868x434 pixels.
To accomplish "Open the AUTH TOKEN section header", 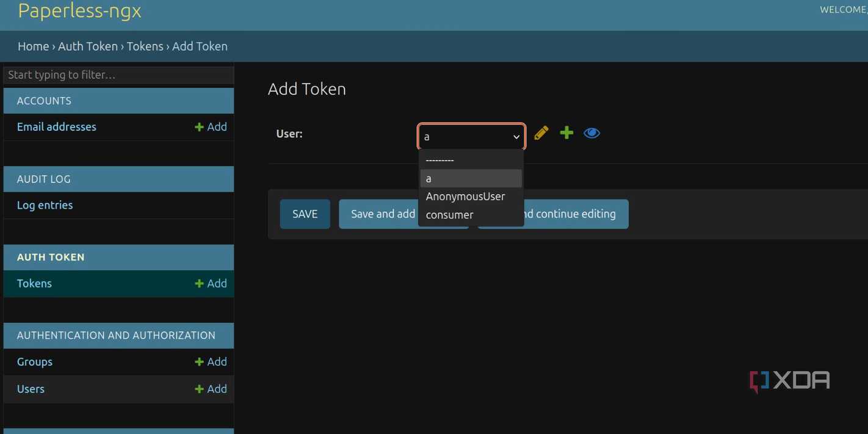I will (x=51, y=257).
